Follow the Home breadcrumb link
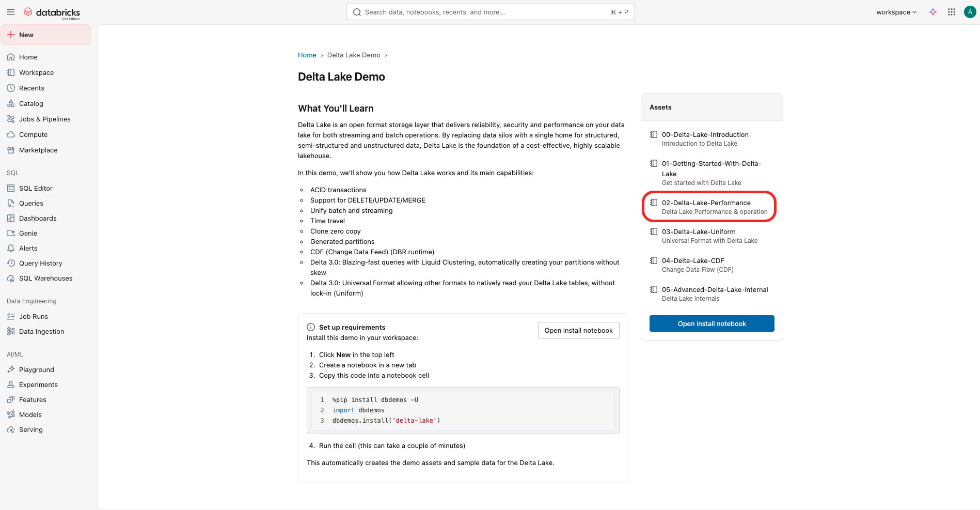 click(x=307, y=55)
